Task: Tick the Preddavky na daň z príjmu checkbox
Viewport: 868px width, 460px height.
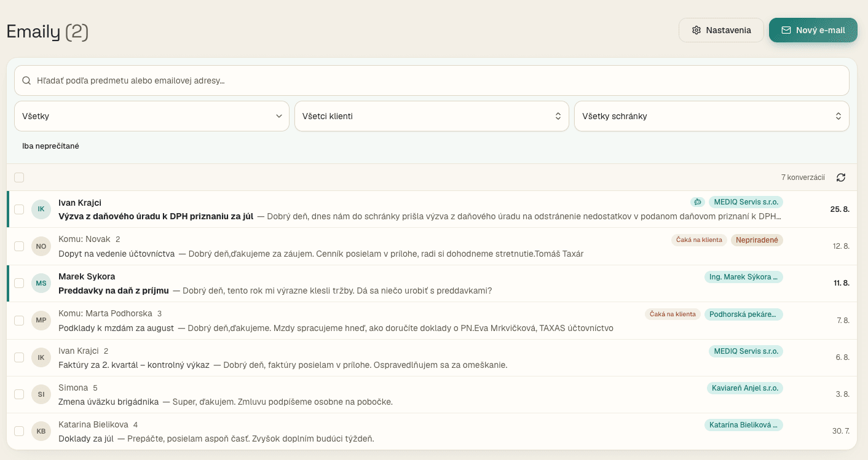Action: click(x=19, y=283)
